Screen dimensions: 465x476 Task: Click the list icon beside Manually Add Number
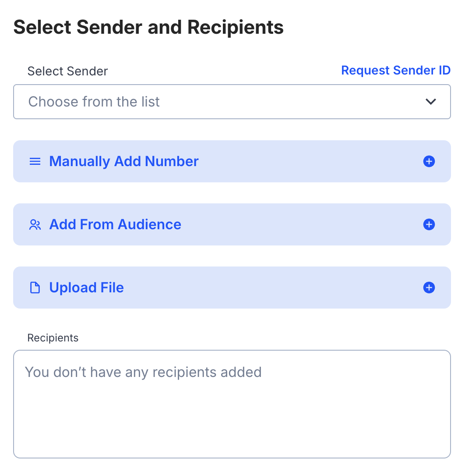pos(35,161)
